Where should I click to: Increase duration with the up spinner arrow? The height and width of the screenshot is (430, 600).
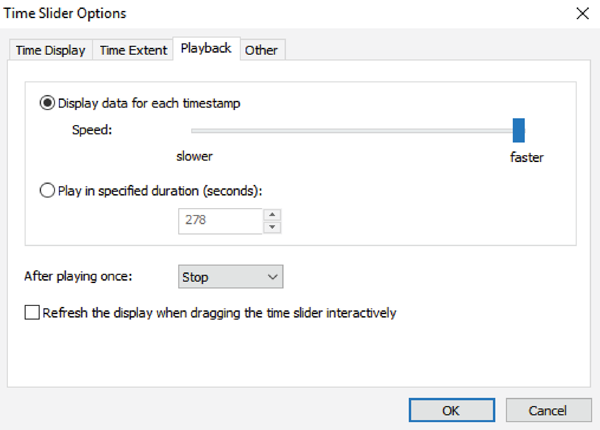click(x=272, y=215)
